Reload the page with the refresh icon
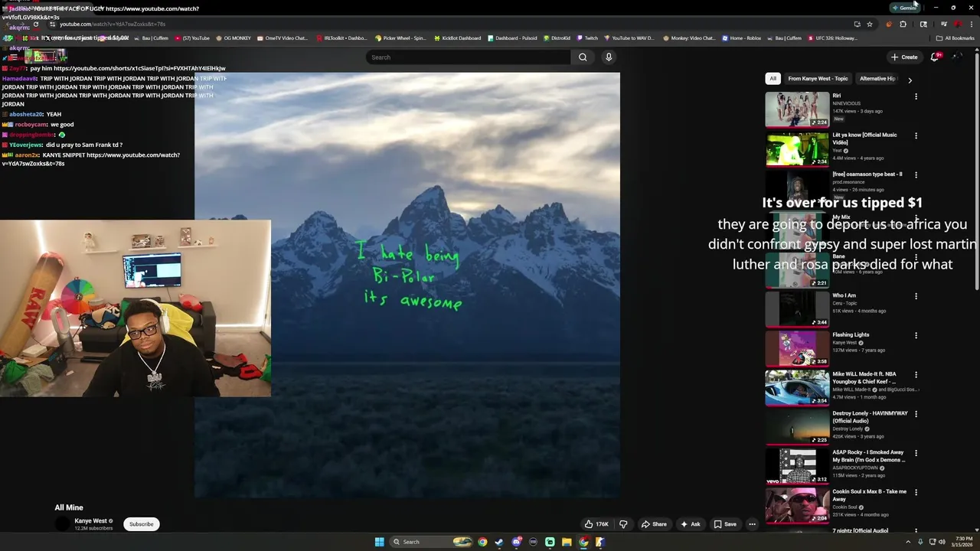980x551 pixels. [35, 24]
